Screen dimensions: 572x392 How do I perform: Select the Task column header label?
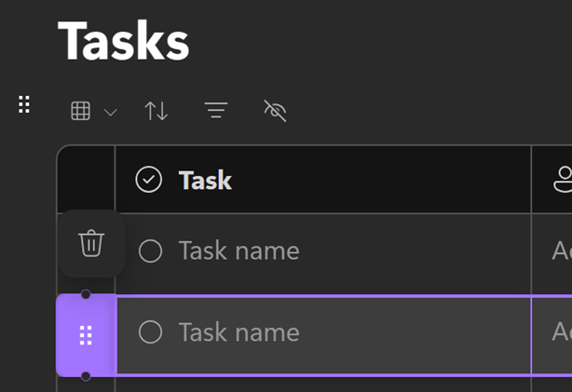tap(205, 180)
